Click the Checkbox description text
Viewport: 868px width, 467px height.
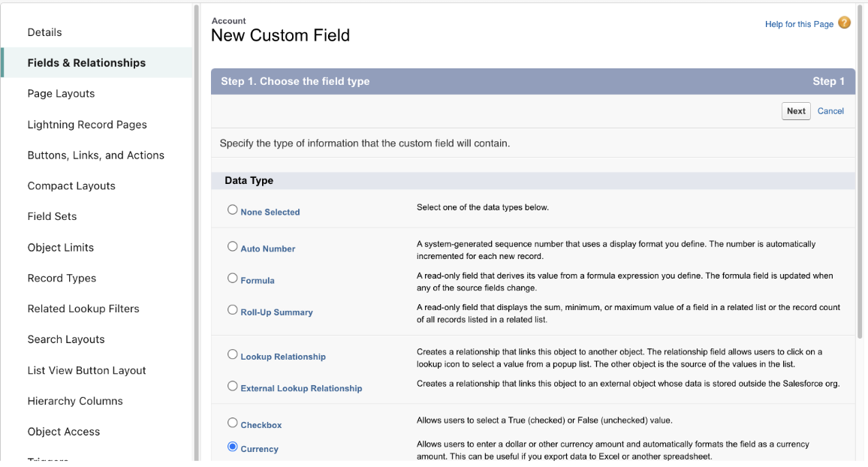pos(544,420)
